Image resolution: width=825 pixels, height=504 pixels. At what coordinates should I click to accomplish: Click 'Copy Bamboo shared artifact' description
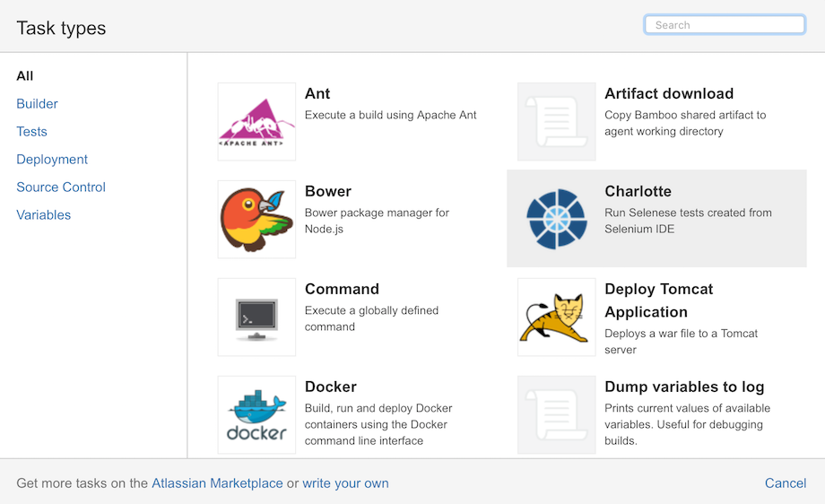685,123
